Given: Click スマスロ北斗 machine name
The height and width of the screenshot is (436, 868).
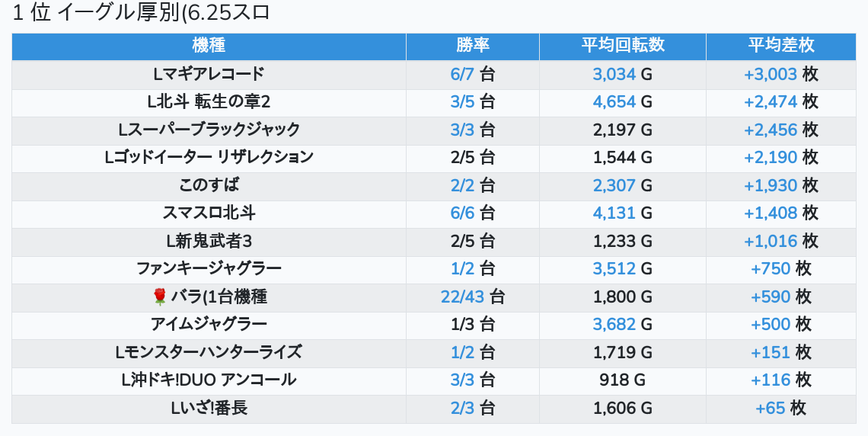Looking at the screenshot, I should click(x=209, y=213).
